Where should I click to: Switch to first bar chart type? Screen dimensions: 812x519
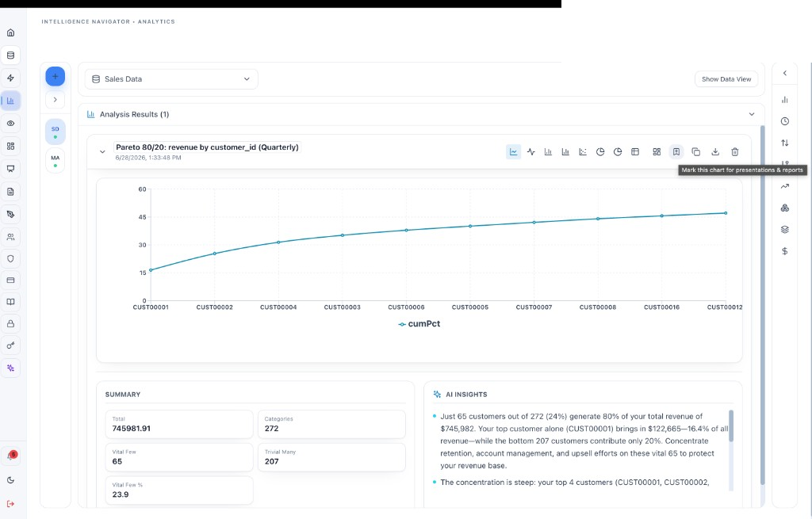coord(548,151)
